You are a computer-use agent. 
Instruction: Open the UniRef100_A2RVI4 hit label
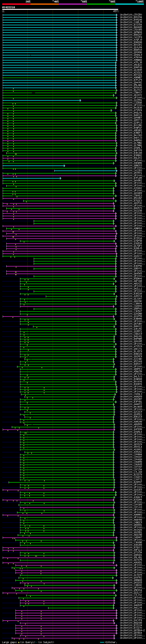131,296
